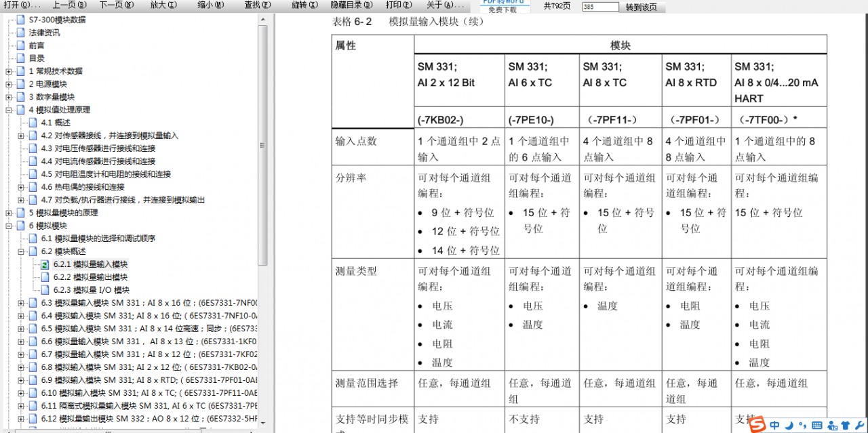Select 6.9 模拟输入模块 AI 8 x RTD entry
The height and width of the screenshot is (433, 868).
149,380
